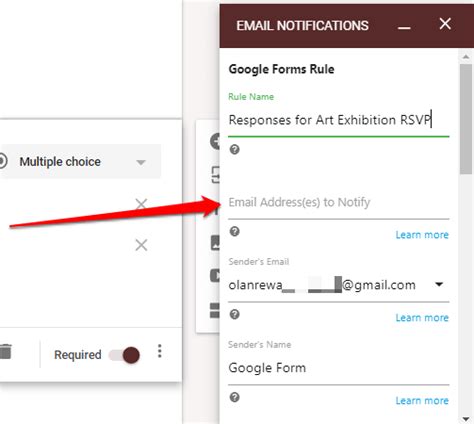This screenshot has height=424, width=474.
Task: Focus the Email Address(es) to Notify field
Action: click(339, 202)
